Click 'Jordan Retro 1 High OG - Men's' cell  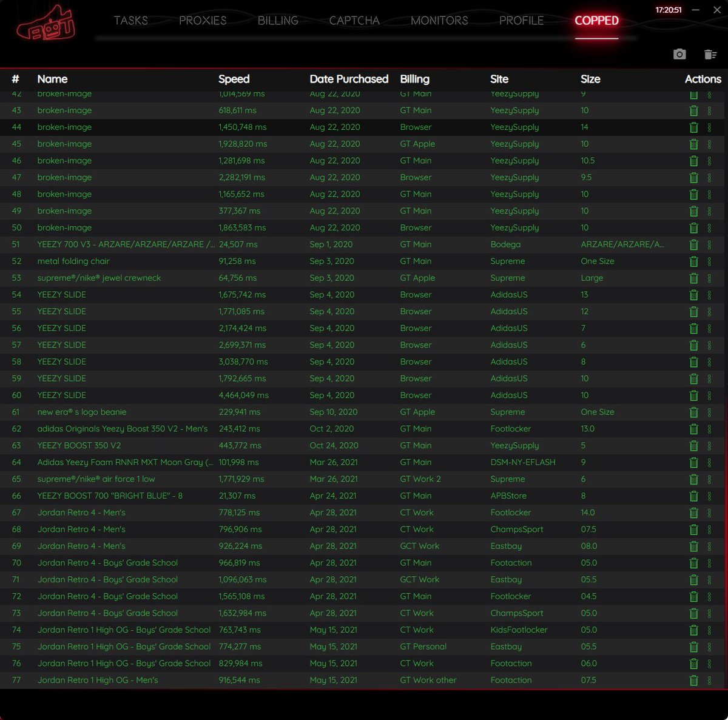[x=98, y=680]
